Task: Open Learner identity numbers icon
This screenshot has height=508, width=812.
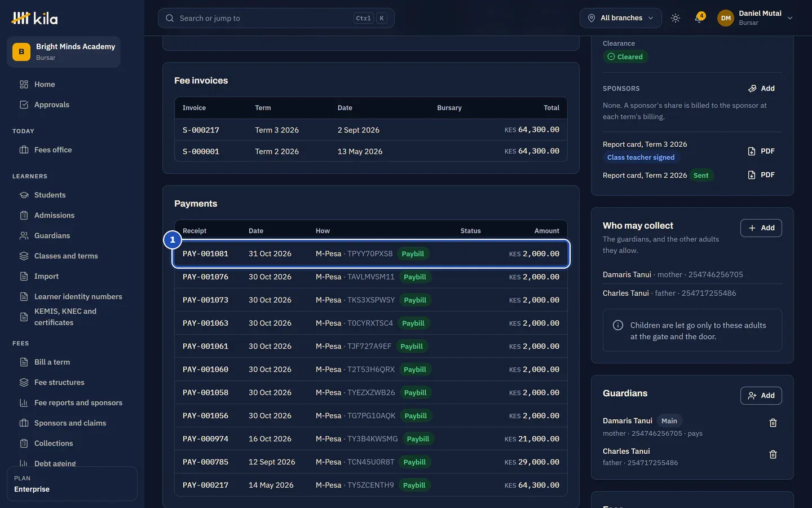Action: 24,297
